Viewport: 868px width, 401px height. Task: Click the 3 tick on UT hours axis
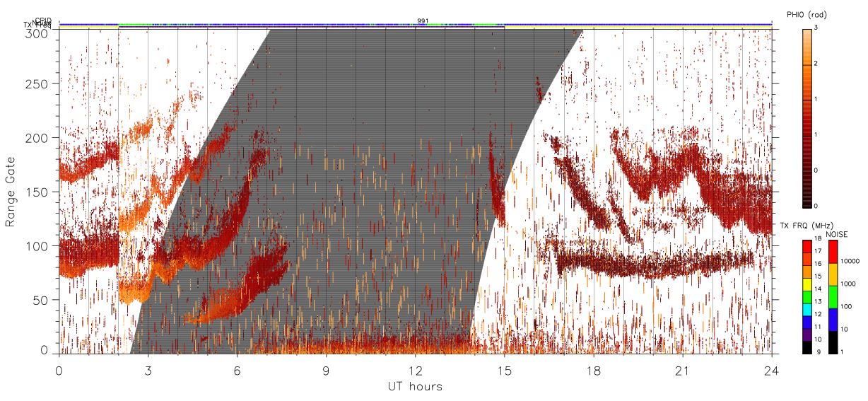tap(148, 370)
